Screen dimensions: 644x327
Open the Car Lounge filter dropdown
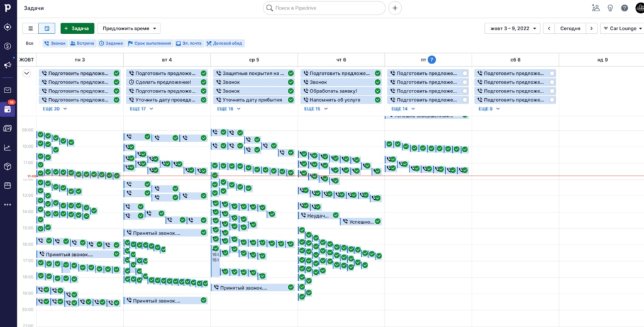click(x=621, y=28)
